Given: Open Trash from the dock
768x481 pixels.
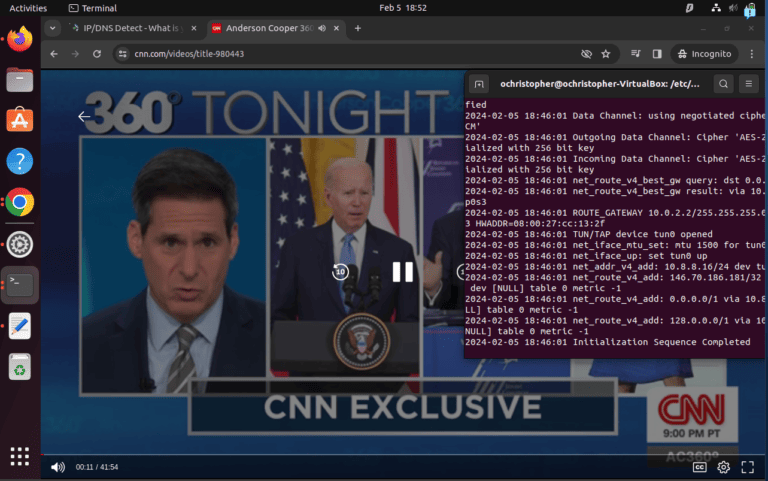Looking at the screenshot, I should coord(20,367).
